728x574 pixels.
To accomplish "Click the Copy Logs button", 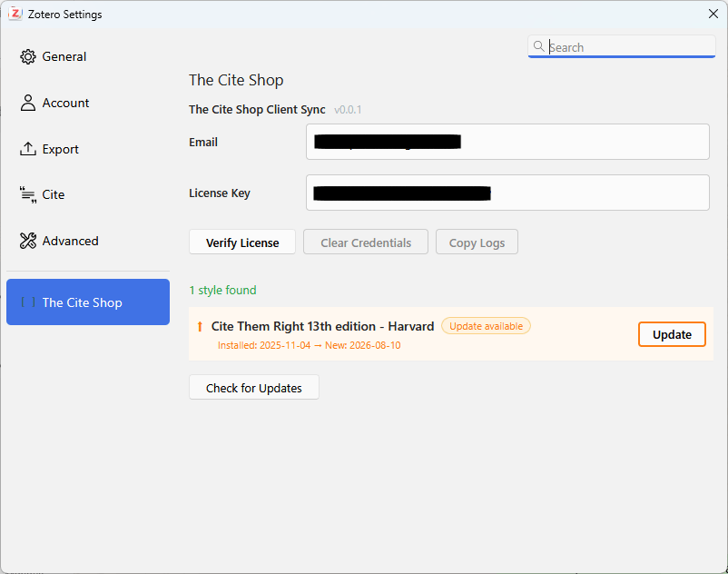I will pyautogui.click(x=477, y=242).
